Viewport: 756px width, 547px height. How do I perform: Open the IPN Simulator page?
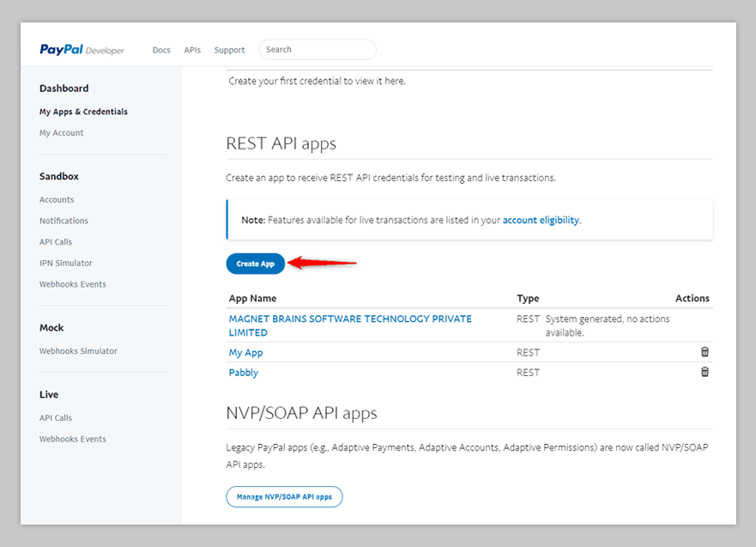pos(65,263)
